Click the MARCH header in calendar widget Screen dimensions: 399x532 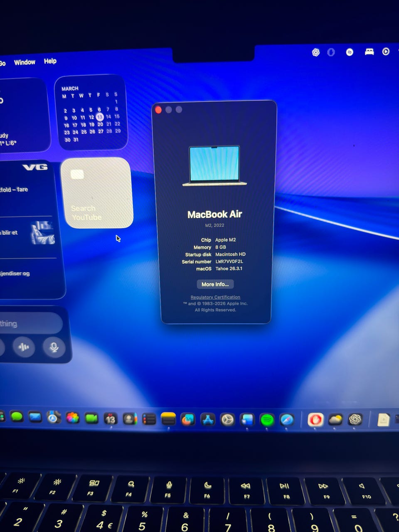click(x=70, y=89)
